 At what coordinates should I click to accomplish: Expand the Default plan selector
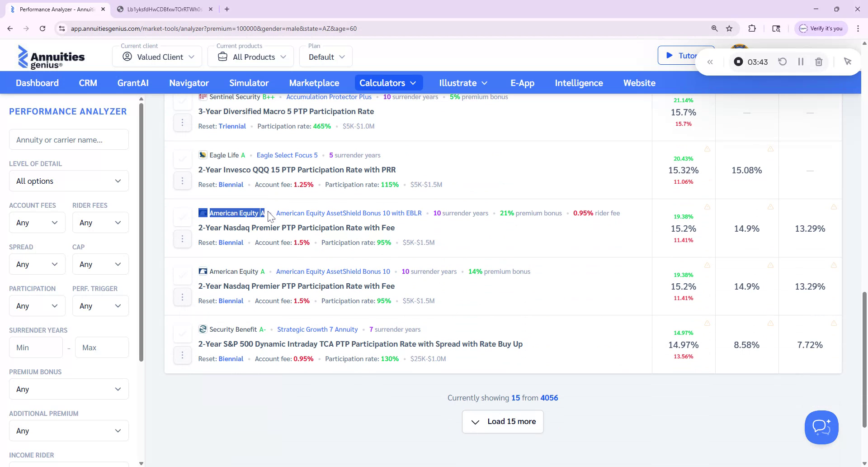point(325,57)
